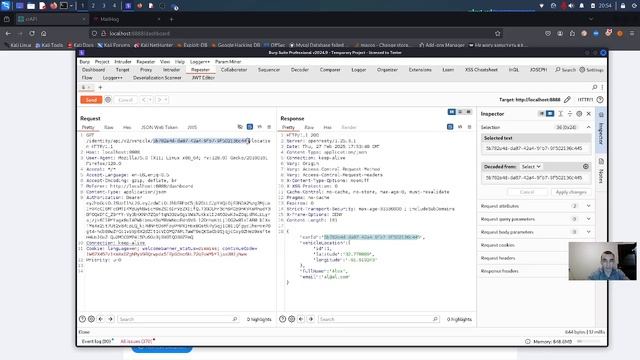Switch response view to Hex
The height and width of the screenshot is (360, 640).
327,127
